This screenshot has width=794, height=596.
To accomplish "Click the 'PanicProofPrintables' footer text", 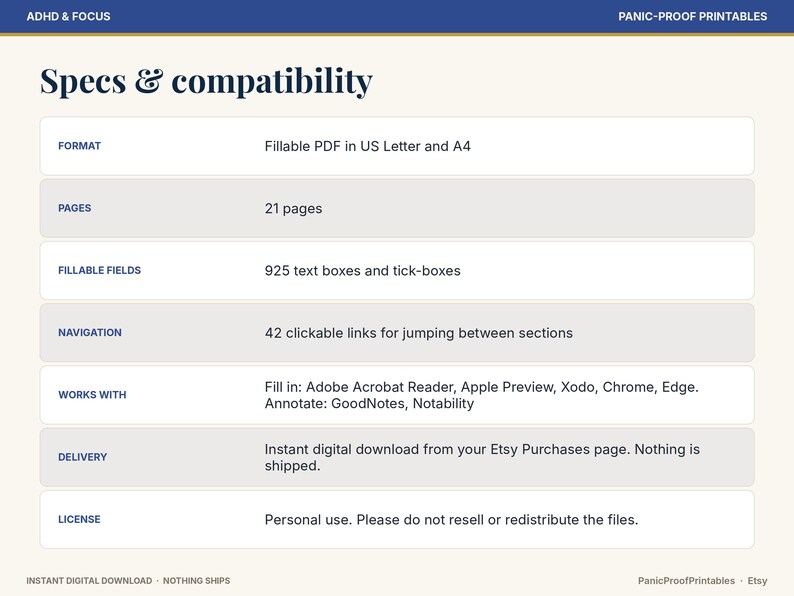I will tap(686, 581).
